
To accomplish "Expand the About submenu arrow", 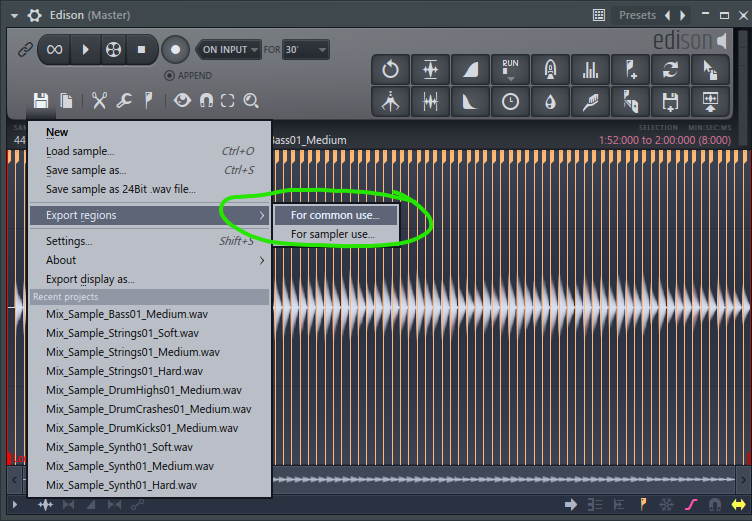I will [x=262, y=260].
